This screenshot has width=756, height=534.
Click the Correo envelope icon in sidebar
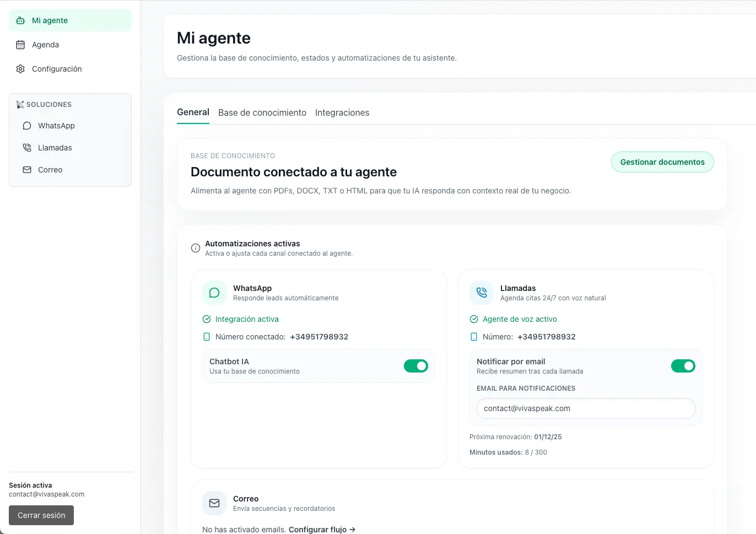coord(27,170)
